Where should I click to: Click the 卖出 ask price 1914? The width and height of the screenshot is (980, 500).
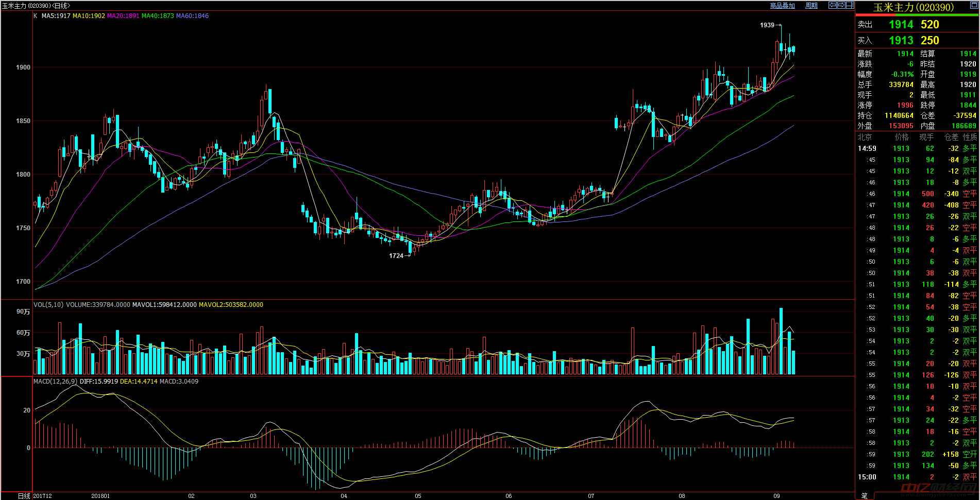901,25
